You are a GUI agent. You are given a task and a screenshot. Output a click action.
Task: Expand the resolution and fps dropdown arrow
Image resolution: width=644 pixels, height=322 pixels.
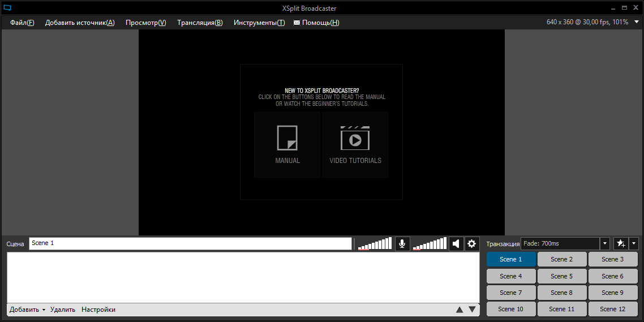pyautogui.click(x=636, y=22)
